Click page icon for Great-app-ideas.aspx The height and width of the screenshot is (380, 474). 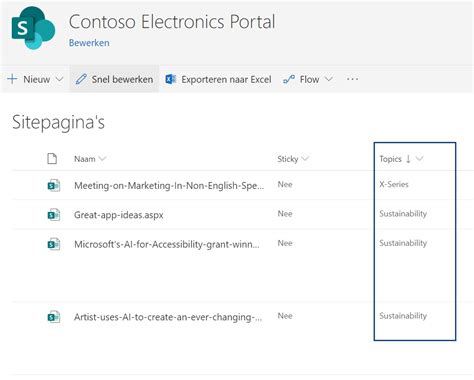[x=54, y=215]
